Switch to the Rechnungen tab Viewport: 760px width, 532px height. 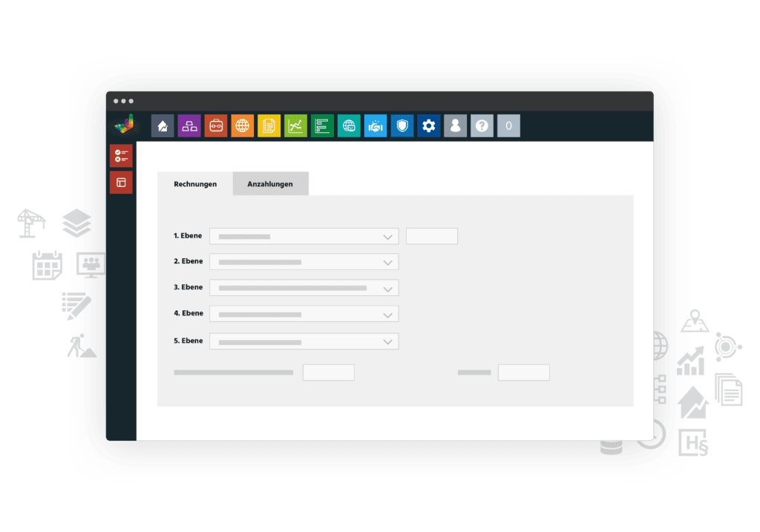pyautogui.click(x=195, y=184)
